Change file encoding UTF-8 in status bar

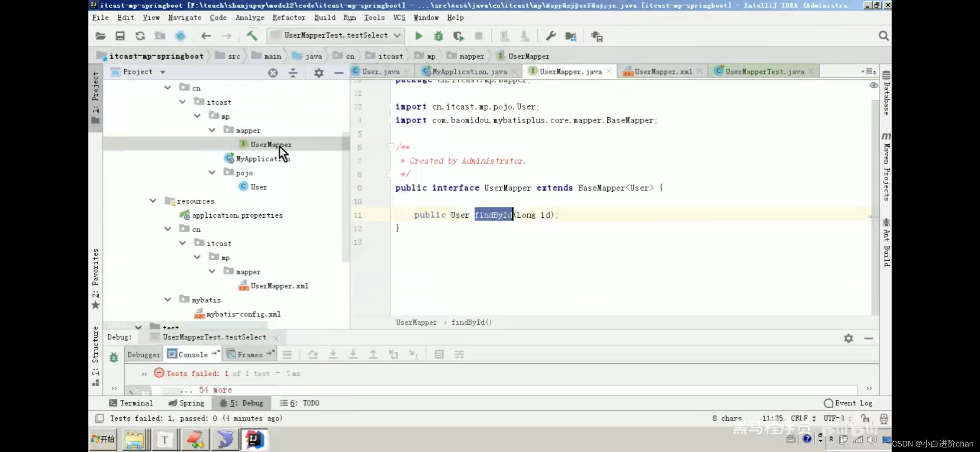click(x=837, y=418)
